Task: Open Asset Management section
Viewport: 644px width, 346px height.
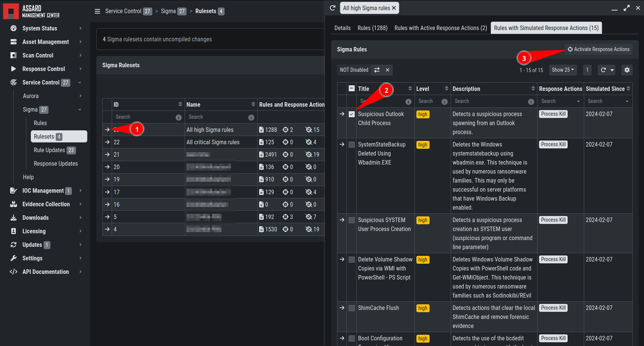Action: point(46,42)
